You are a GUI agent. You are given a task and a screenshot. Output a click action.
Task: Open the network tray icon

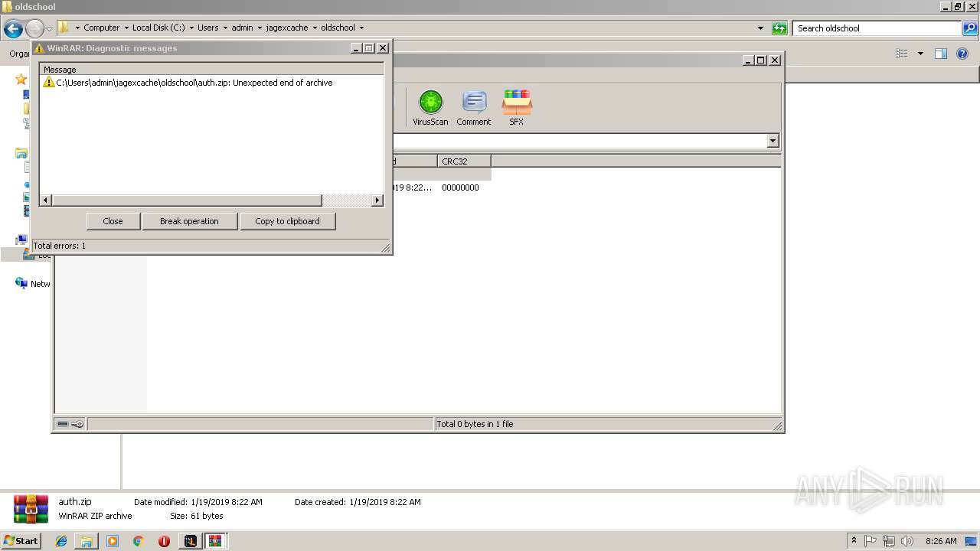coord(888,541)
